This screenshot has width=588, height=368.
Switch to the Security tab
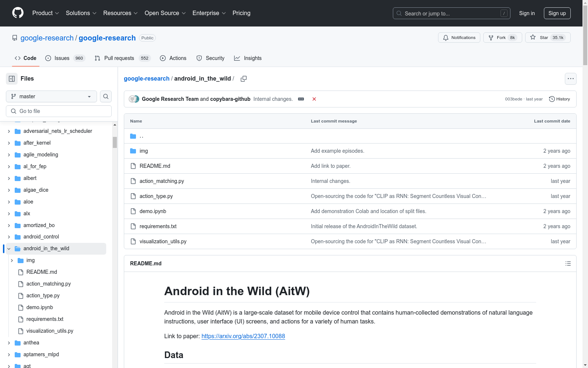[x=210, y=58]
